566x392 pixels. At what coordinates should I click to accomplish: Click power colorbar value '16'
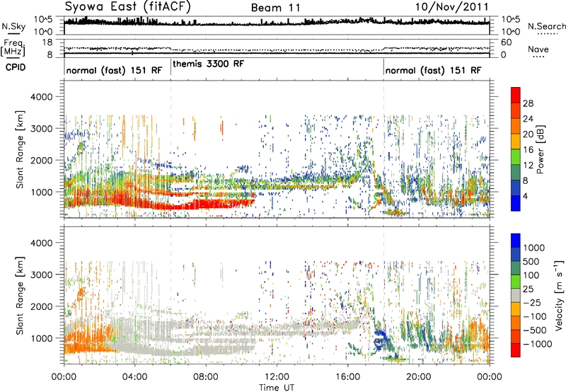tap(528, 150)
